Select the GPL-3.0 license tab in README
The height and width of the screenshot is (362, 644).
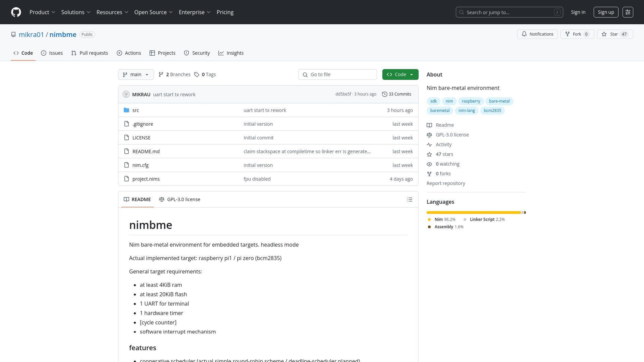pos(180,199)
